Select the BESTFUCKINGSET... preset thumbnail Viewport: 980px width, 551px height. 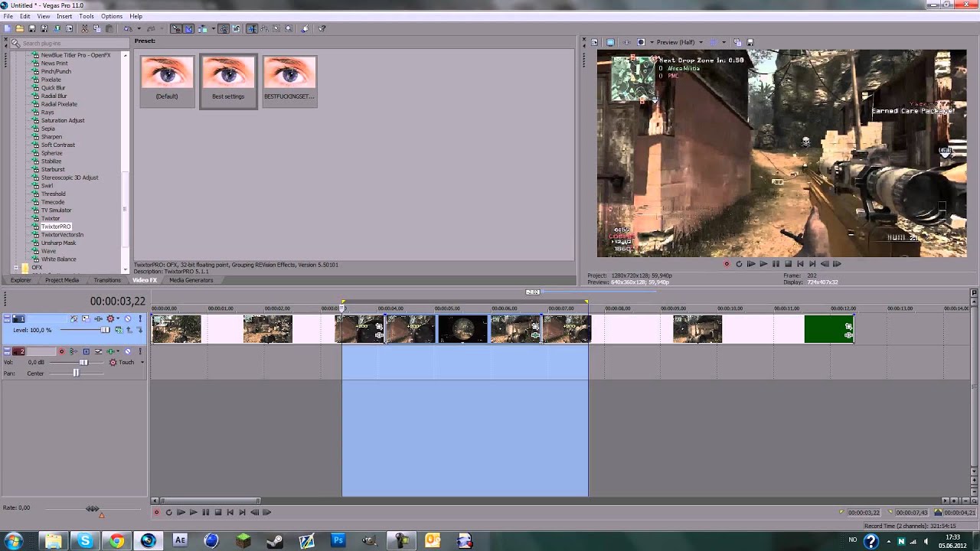tap(289, 80)
